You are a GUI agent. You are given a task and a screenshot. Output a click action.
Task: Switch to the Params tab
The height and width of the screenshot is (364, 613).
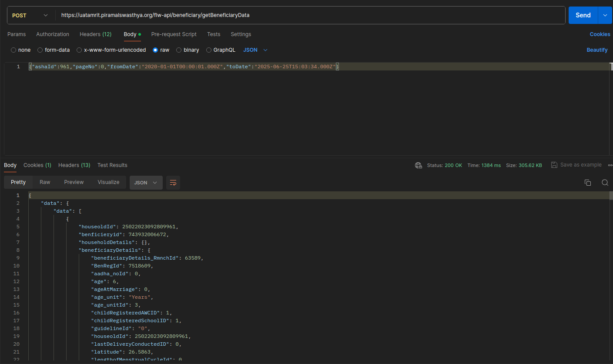17,34
